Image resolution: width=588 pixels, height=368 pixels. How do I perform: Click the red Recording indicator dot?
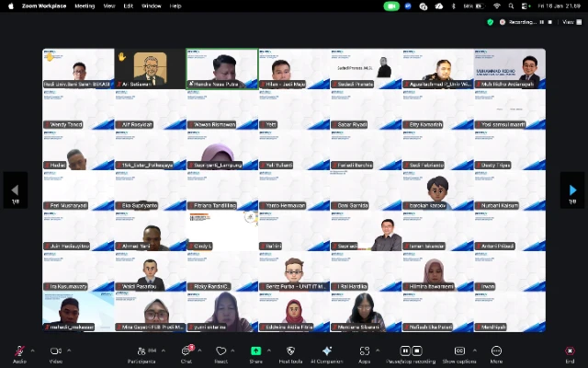(503, 22)
